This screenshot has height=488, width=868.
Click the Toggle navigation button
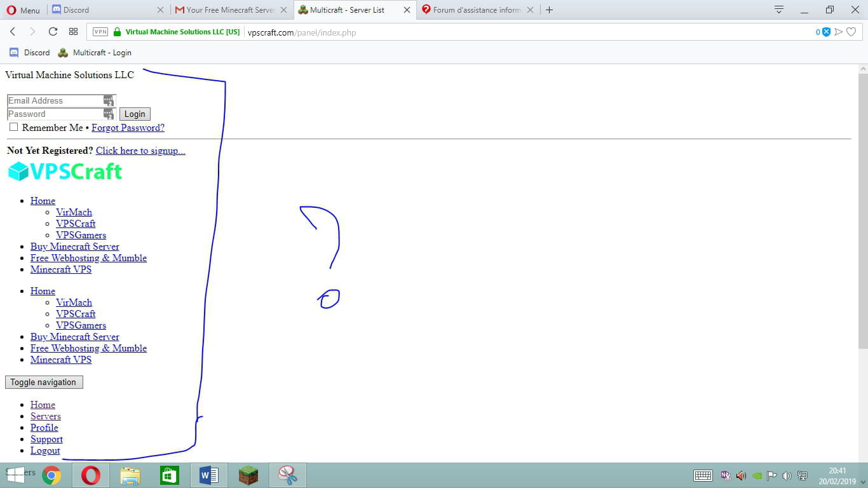(x=43, y=382)
